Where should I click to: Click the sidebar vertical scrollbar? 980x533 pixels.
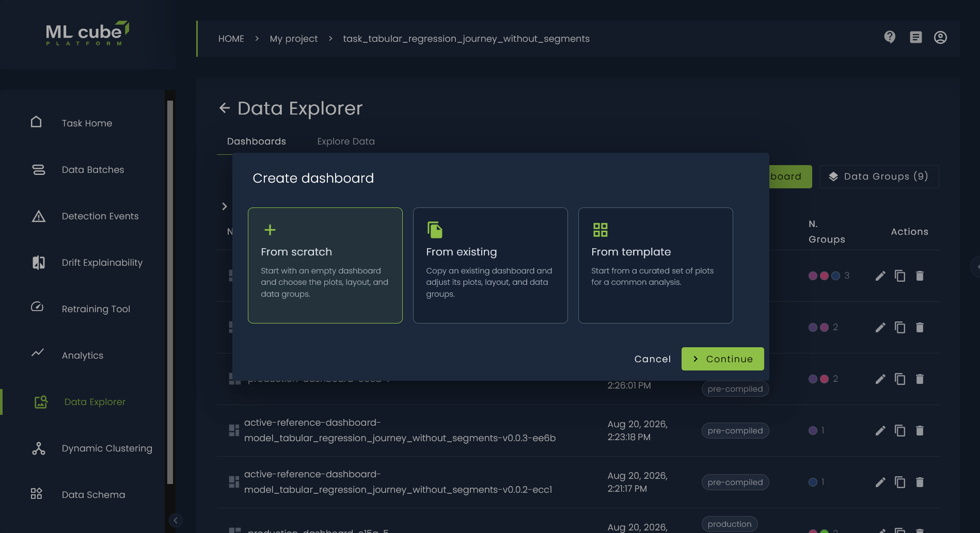[170, 292]
